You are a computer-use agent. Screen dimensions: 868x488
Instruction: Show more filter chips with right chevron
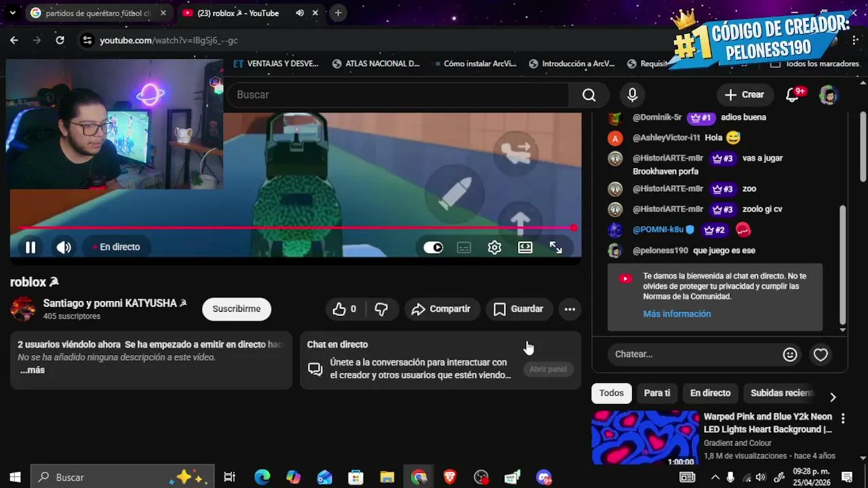pyautogui.click(x=833, y=397)
